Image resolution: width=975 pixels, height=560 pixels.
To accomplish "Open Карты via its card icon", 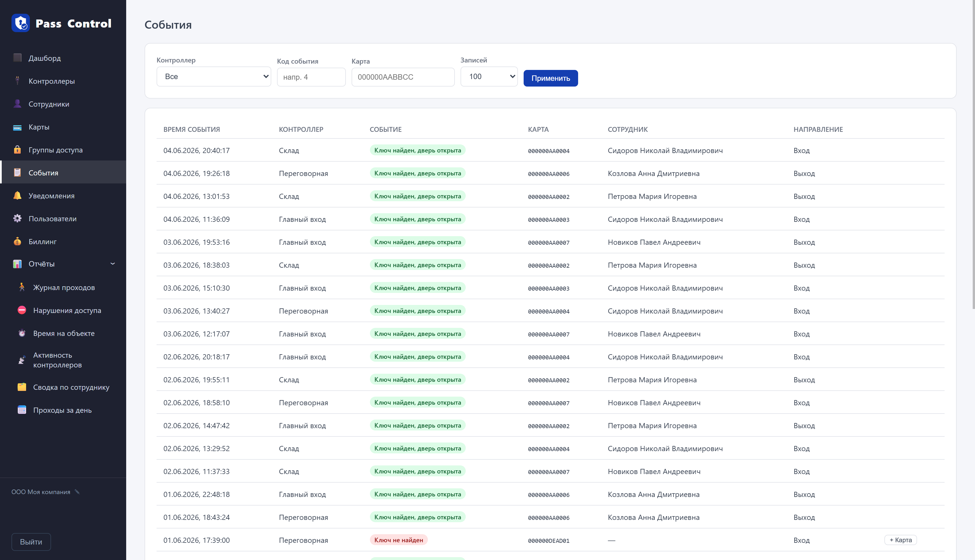I will pyautogui.click(x=17, y=127).
